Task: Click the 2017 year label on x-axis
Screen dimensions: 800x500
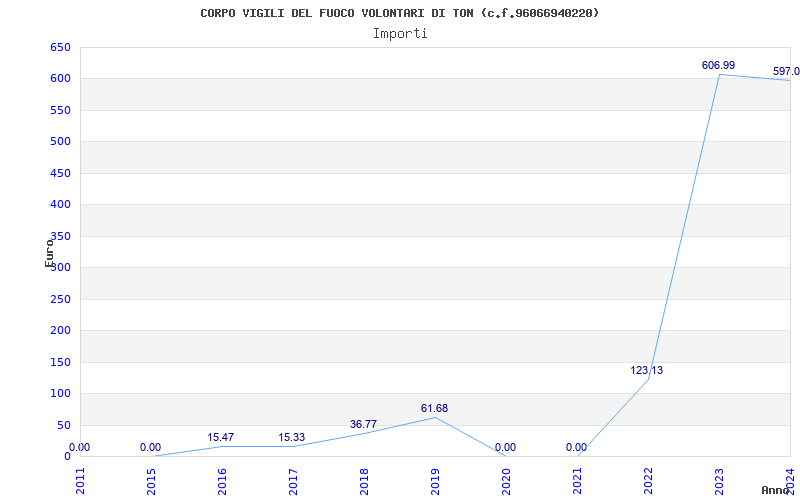Action: point(293,482)
